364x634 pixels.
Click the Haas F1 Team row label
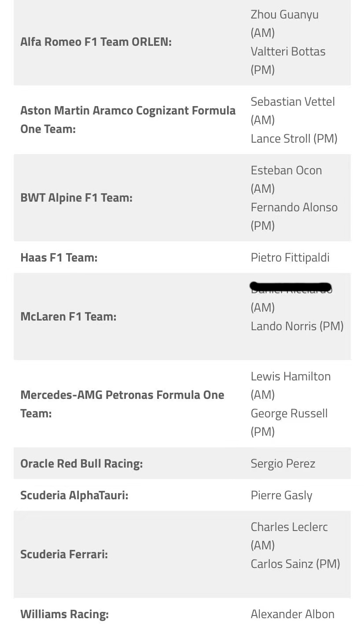click(59, 258)
